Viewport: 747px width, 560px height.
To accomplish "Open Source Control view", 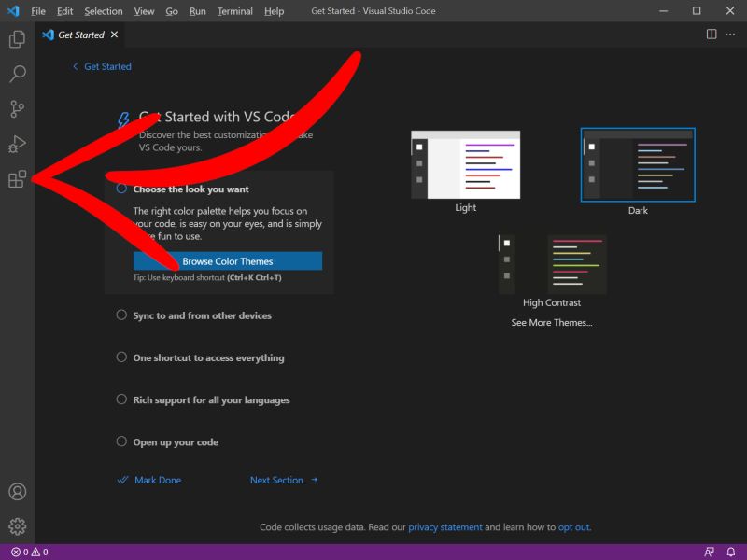I will point(16,109).
